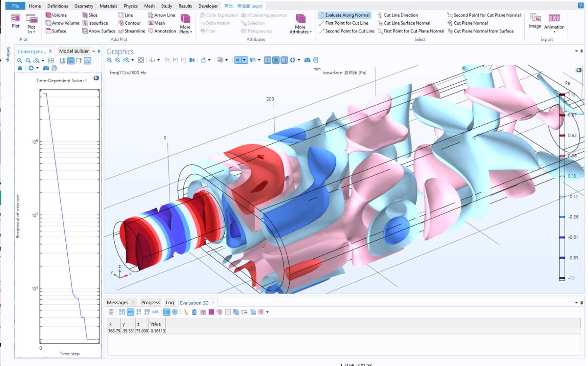Screen dimensions: 588x366
Task: Zoom in on the Convergence plot
Action: pyautogui.click(x=20, y=61)
